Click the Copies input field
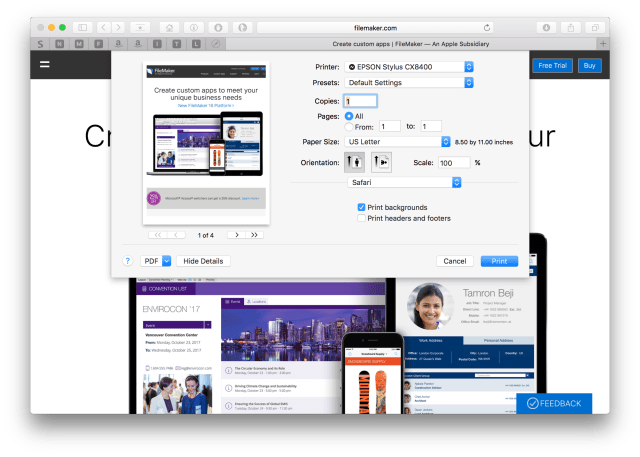 (x=360, y=101)
